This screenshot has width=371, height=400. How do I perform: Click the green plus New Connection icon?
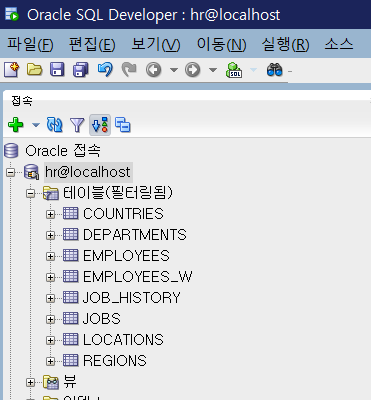coord(16,125)
